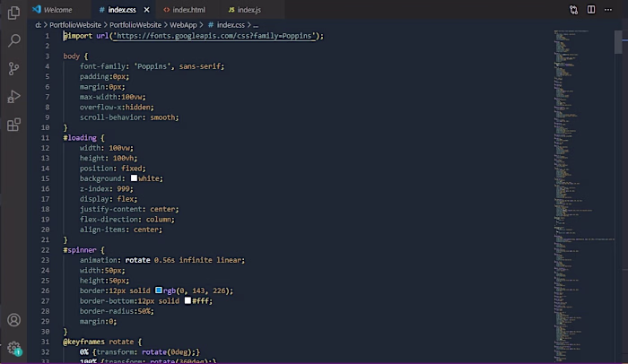Switch to the index.html tab
628x364 pixels.
[x=188, y=10]
